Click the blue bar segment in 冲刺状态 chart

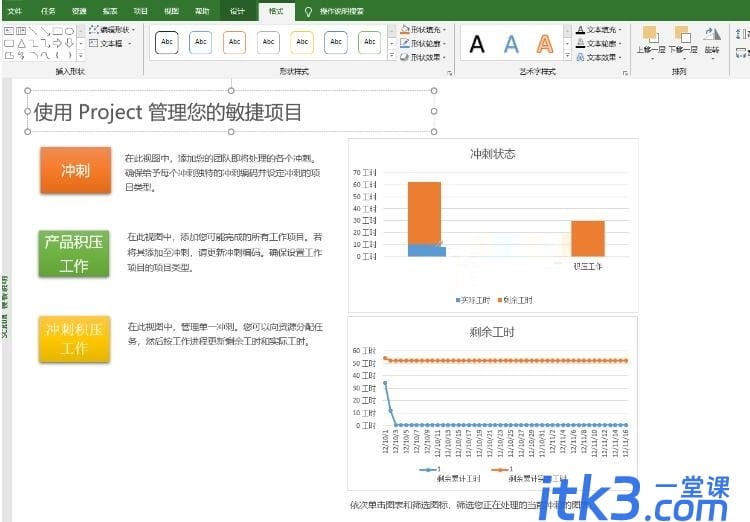pyautogui.click(x=427, y=251)
